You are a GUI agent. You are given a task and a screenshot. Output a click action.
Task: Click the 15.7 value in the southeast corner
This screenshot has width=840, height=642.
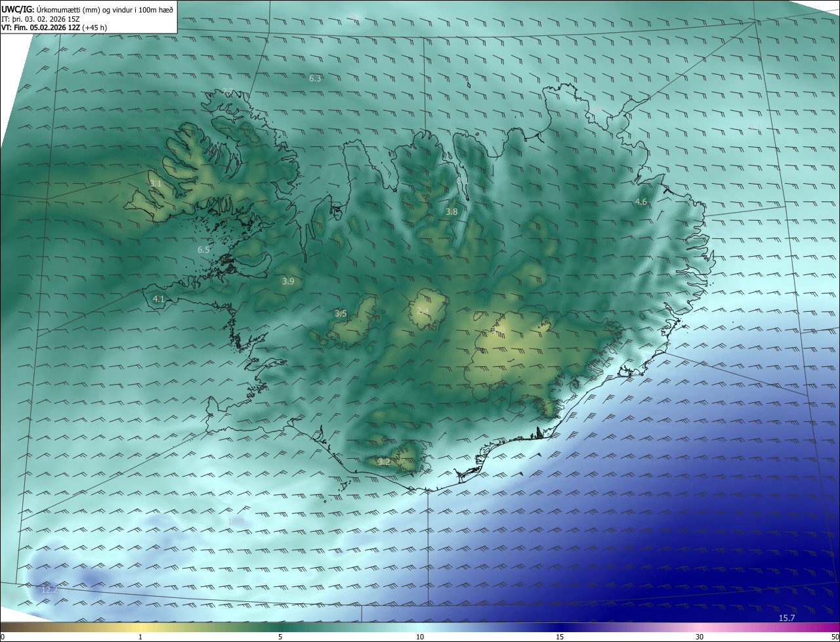787,618
